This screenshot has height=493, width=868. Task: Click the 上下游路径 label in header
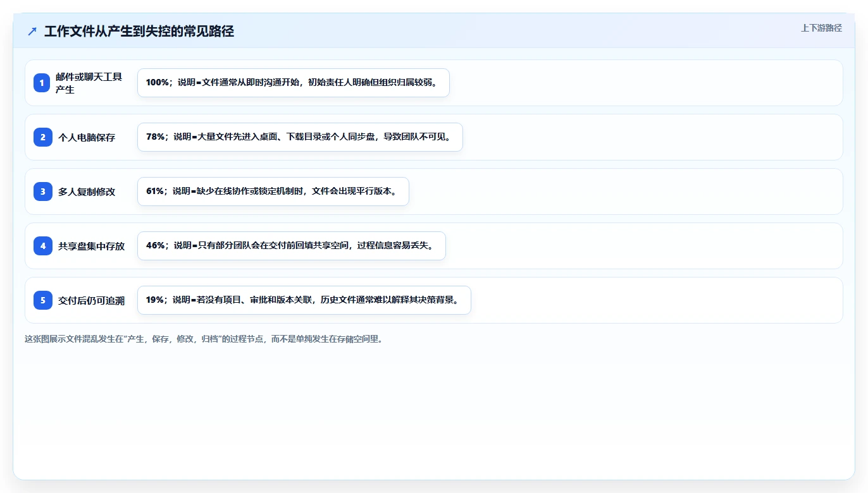(x=821, y=28)
